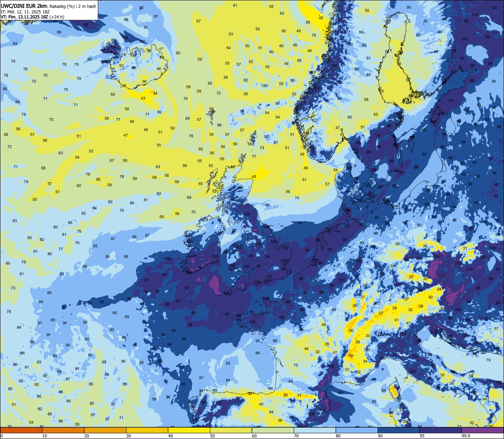The height and width of the screenshot is (439, 504).
Task: Click the humidity value "43" southeast of Iceland
Action: [x=143, y=98]
